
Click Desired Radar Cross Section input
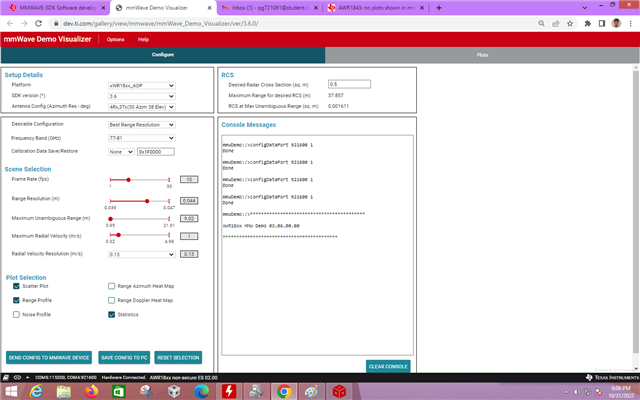coord(349,84)
